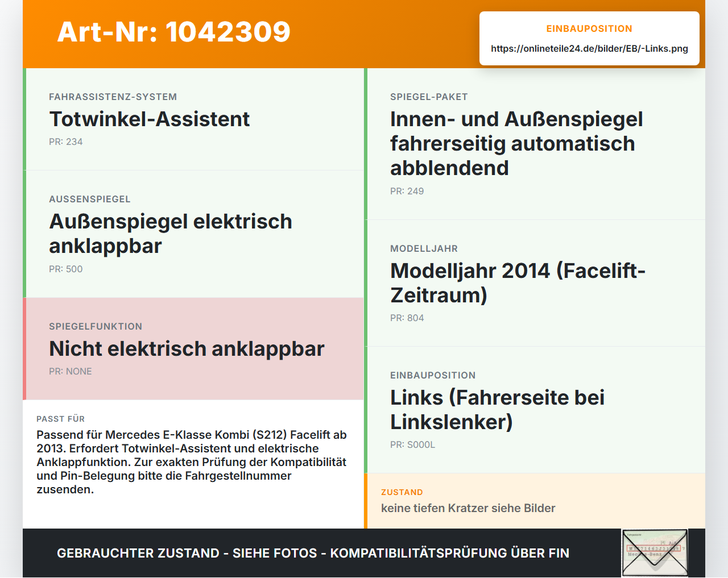728x578 pixels.
Task: Click the PR: 804 code
Action: click(x=407, y=318)
